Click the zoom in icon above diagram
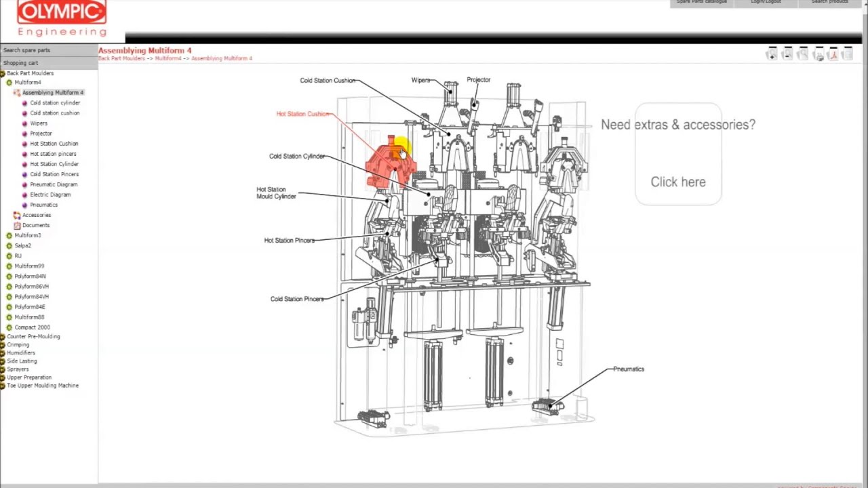Screen dimensions: 868x488 tap(772, 55)
